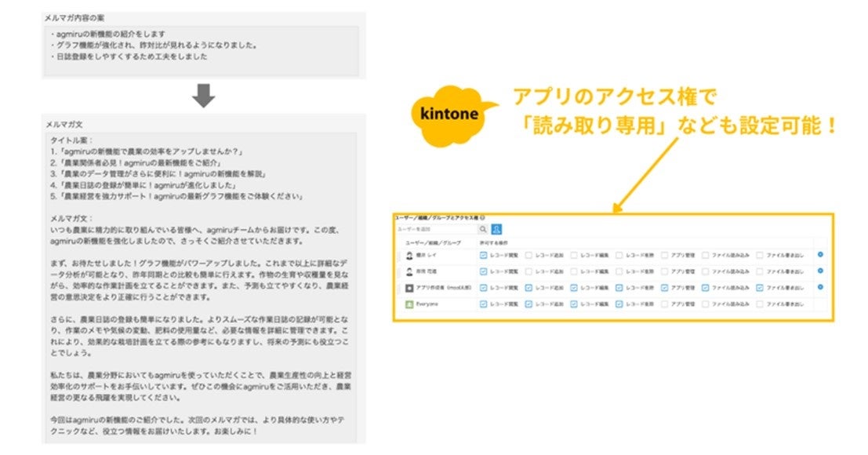Click the bullet about 日誌登録をしやすくする
The height and width of the screenshot is (455, 868).
pos(129,56)
